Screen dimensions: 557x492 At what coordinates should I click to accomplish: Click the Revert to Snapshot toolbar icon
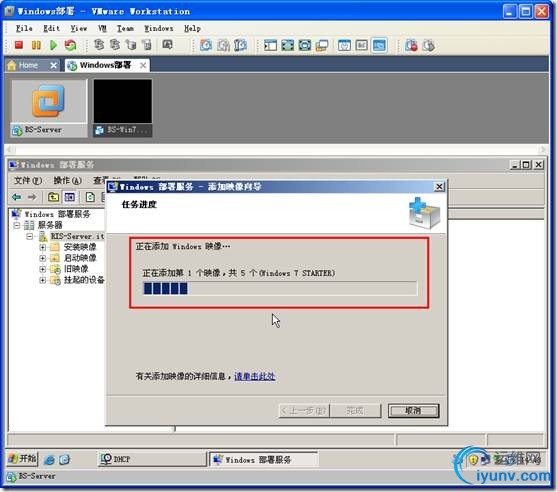pyautogui.click(x=223, y=45)
